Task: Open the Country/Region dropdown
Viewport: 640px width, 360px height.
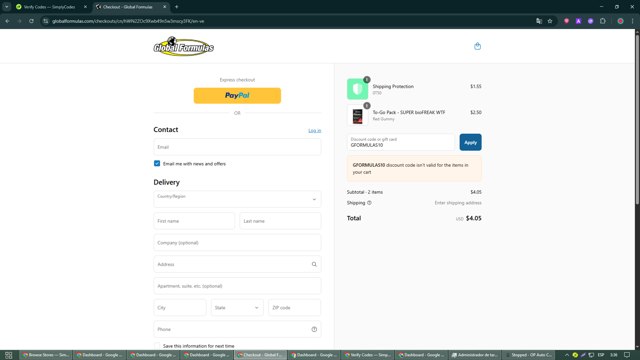Action: (237, 199)
